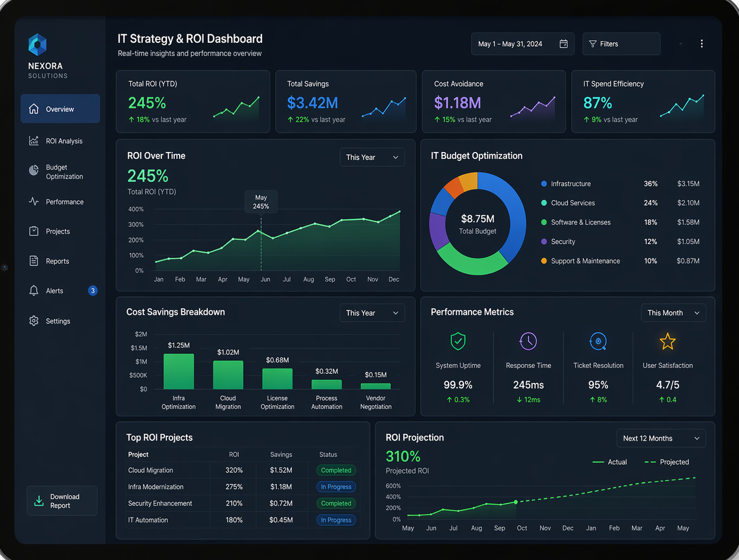Expand ROI Over Time This Year dropdown
739x560 pixels.
coord(372,158)
